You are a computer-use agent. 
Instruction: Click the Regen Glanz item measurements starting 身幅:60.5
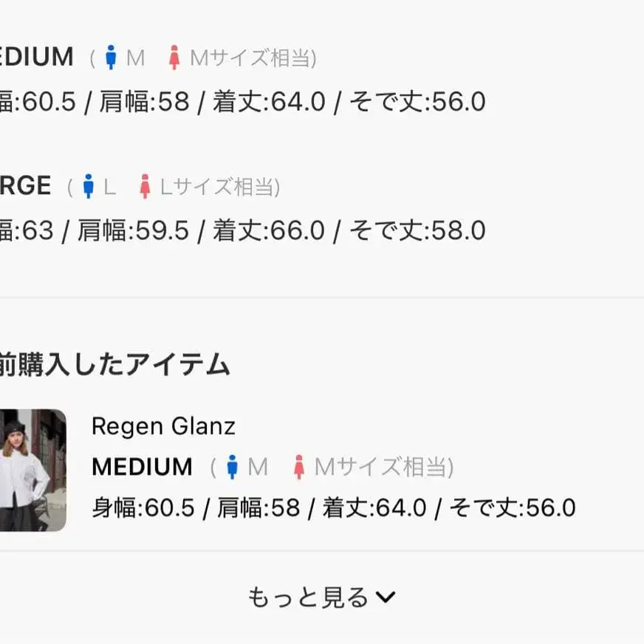point(333,507)
